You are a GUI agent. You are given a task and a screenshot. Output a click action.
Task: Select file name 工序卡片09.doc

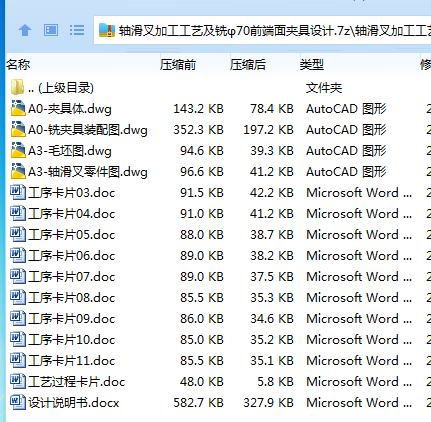[72, 319]
